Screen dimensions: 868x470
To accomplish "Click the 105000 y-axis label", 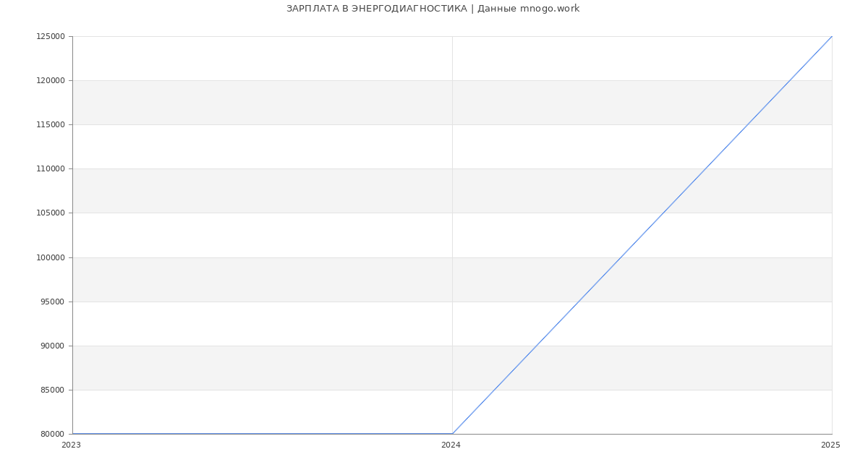I will coord(51,213).
